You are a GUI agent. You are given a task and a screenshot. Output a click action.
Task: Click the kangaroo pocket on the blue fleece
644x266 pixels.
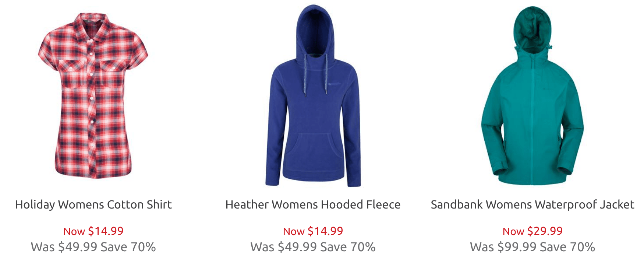tap(313, 151)
